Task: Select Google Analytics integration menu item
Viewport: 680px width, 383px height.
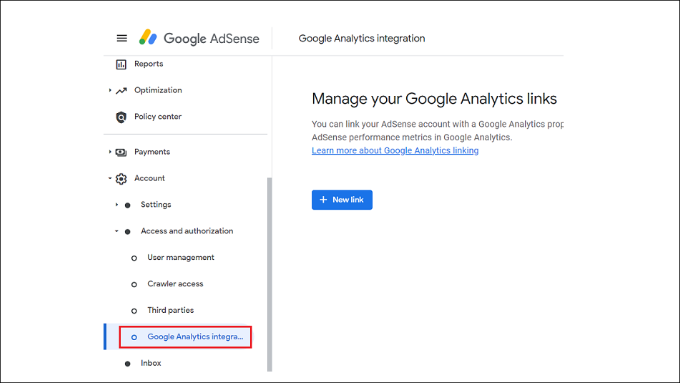Action: coord(186,337)
